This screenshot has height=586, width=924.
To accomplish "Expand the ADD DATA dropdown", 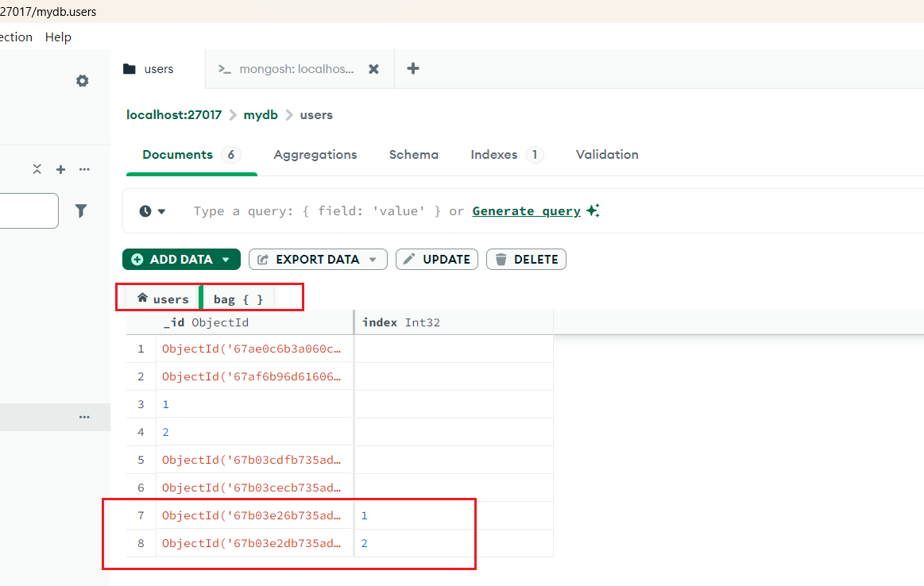I will 226,260.
